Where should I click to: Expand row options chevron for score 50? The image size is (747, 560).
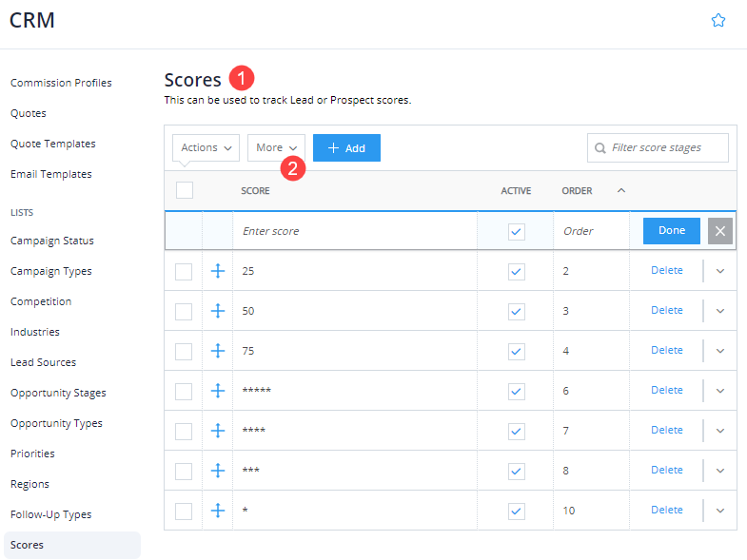pyautogui.click(x=720, y=311)
